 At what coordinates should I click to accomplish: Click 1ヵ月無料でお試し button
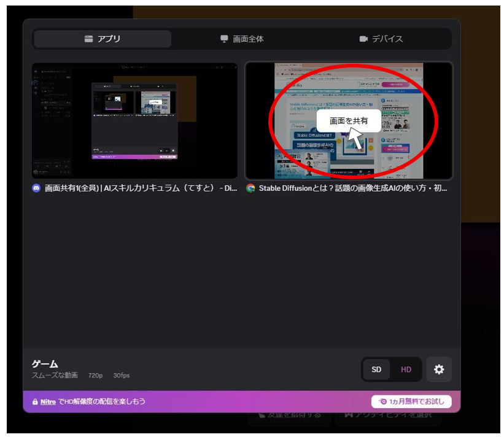(x=411, y=401)
